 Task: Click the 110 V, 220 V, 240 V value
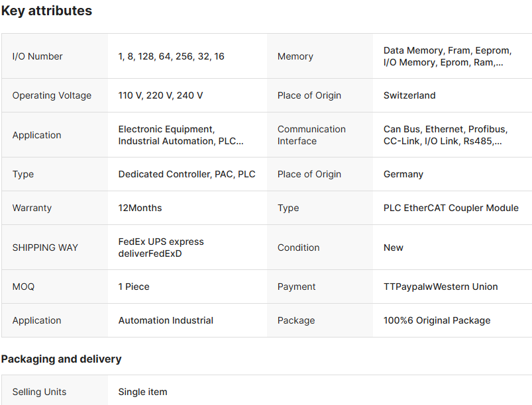[160, 95]
